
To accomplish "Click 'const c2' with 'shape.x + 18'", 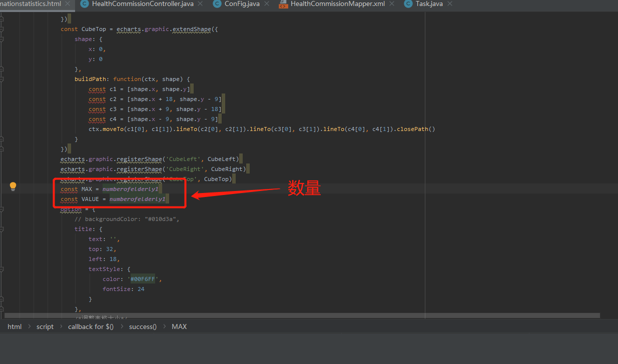I will click(155, 99).
